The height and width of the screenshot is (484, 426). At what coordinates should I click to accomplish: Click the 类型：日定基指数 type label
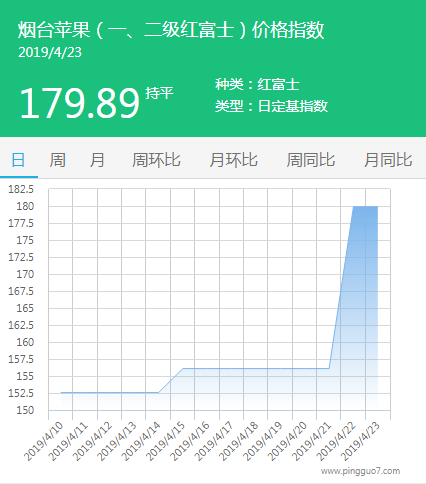[x=271, y=106]
